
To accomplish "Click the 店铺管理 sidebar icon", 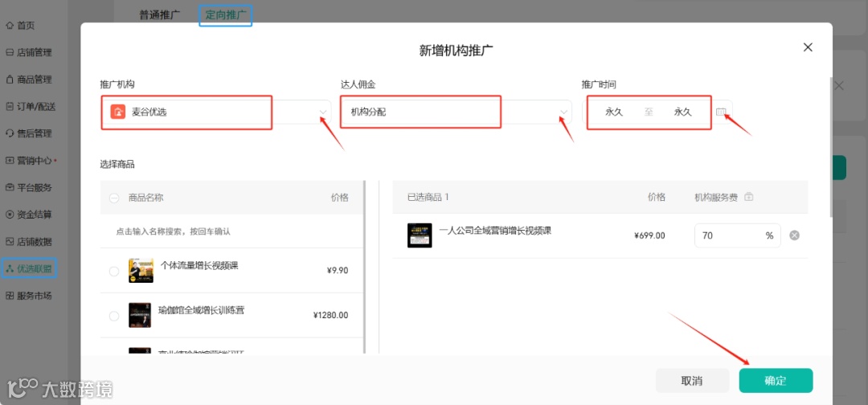I will (10, 52).
